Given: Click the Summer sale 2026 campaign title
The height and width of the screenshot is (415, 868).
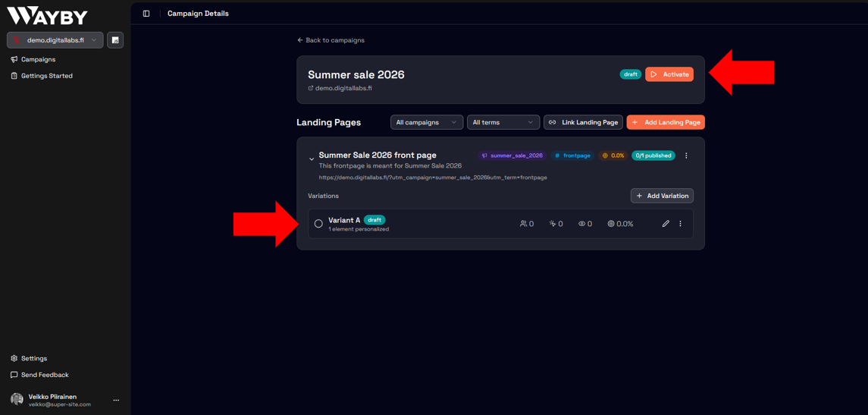Looking at the screenshot, I should [356, 75].
